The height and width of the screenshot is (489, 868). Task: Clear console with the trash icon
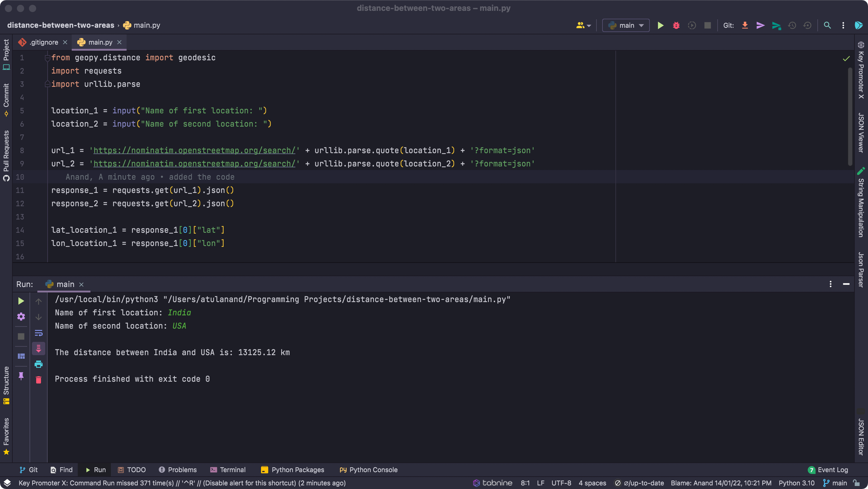[38, 380]
